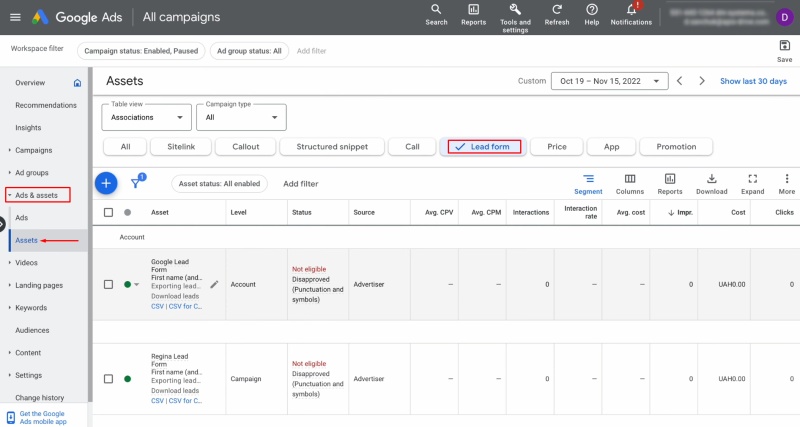Click Show last 30 days
The width and height of the screenshot is (800, 427).
pos(753,81)
